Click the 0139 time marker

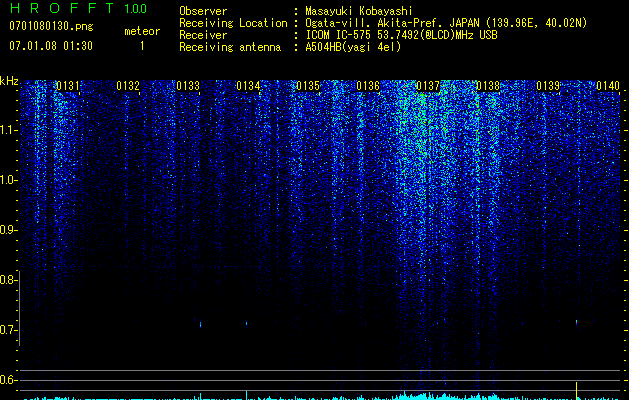point(548,86)
